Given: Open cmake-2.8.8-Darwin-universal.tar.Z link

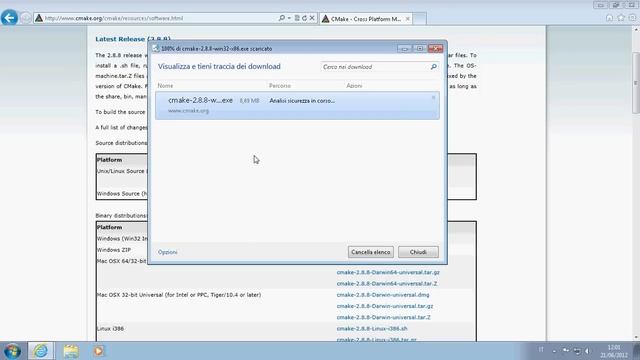Looking at the screenshot, I should 384,318.
